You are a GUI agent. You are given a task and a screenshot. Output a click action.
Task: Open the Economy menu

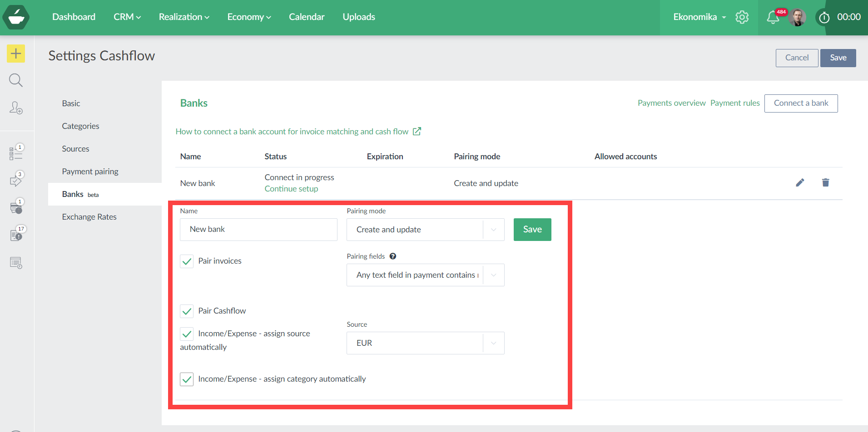(x=249, y=17)
